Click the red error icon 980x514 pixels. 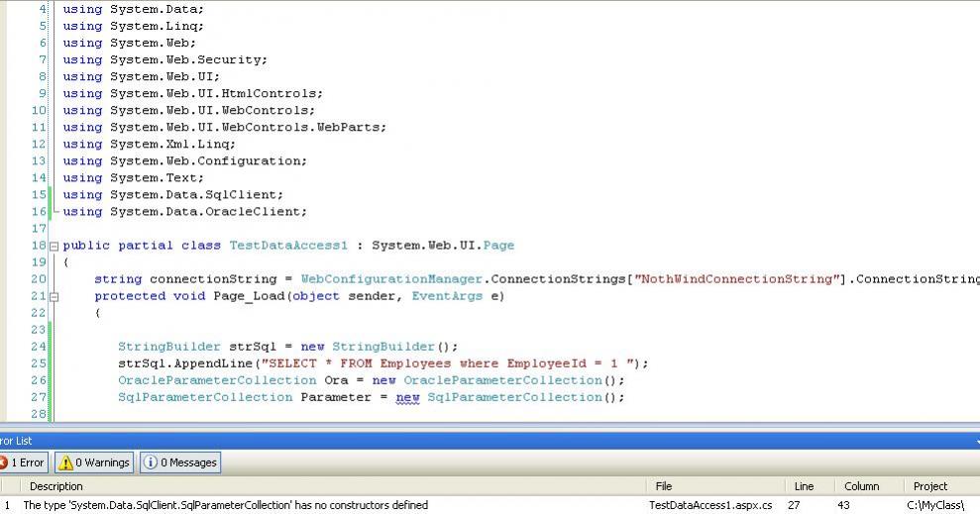coord(3,463)
